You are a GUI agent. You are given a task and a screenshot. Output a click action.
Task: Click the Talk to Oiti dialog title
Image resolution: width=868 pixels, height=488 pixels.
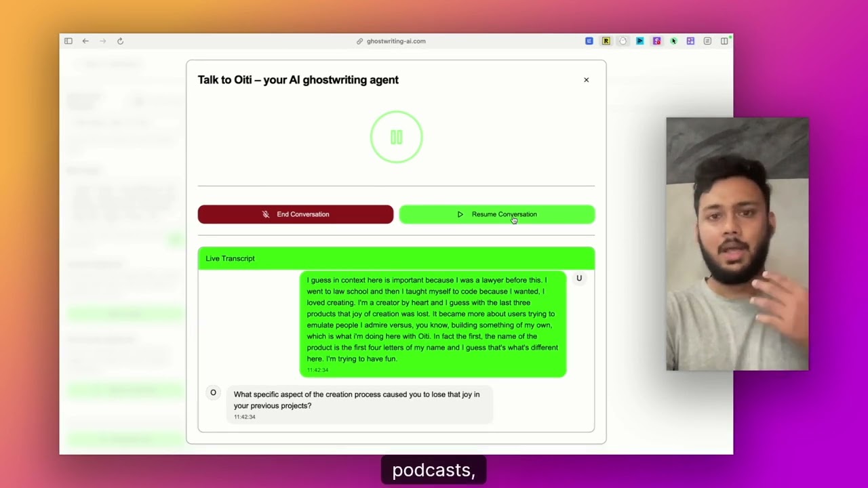[x=298, y=80]
